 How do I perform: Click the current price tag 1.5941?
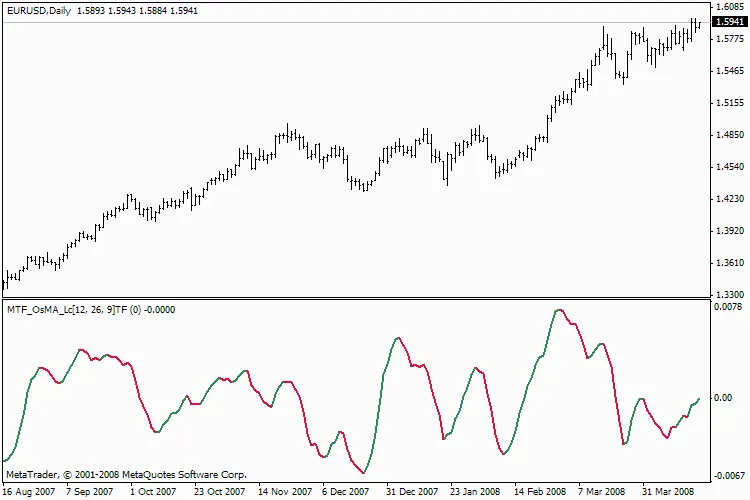(x=727, y=22)
